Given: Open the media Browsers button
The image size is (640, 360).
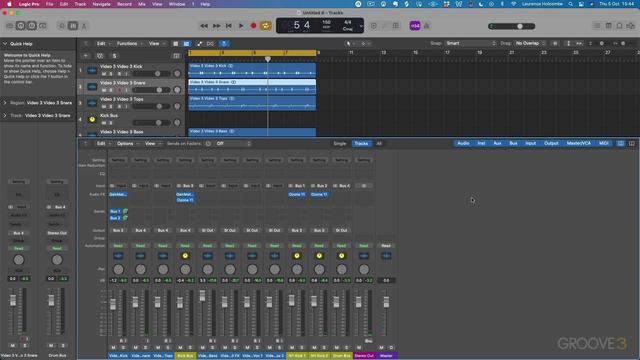Looking at the screenshot, I should (631, 26).
